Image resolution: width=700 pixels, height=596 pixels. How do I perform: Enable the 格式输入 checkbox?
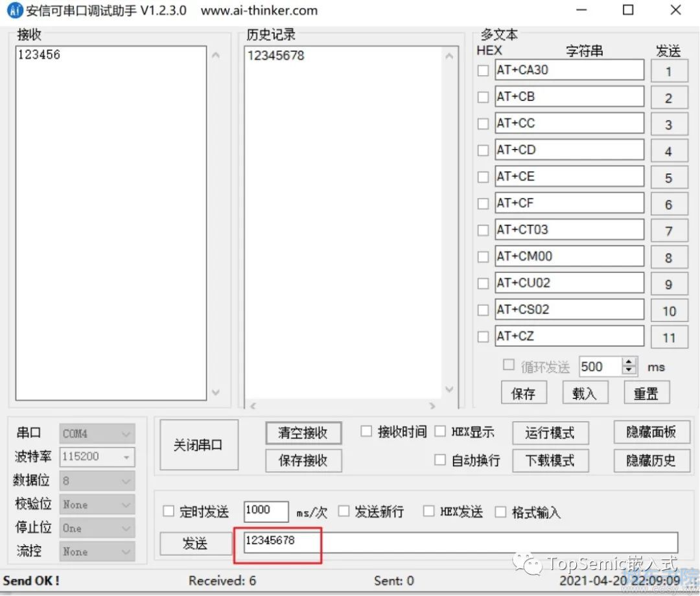pos(501,512)
